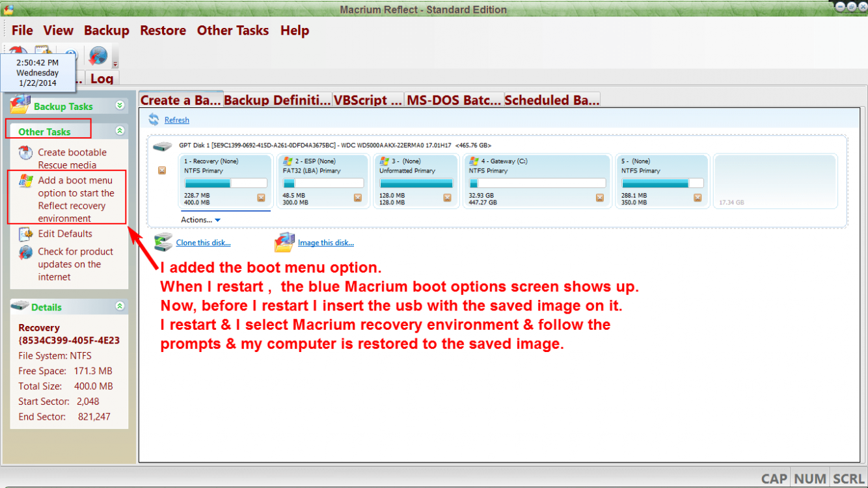Switch to the Scheduled Ba... tab

tap(552, 100)
